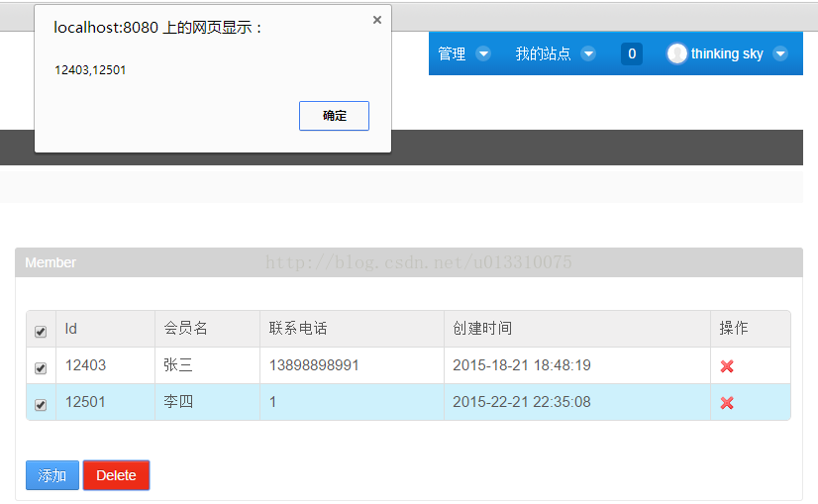The width and height of the screenshot is (818, 504).
Task: Uncheck the checkbox for row 12501
Action: 41,404
